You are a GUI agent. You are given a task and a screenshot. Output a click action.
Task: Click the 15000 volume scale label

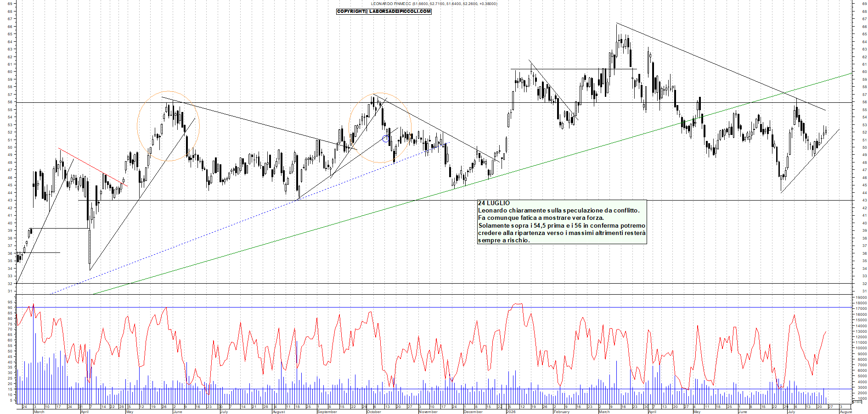point(860,320)
